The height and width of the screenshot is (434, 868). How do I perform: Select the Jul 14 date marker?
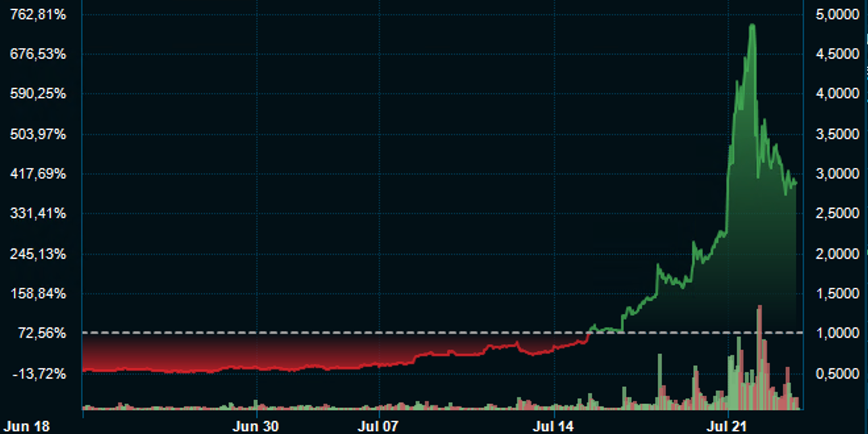553,426
